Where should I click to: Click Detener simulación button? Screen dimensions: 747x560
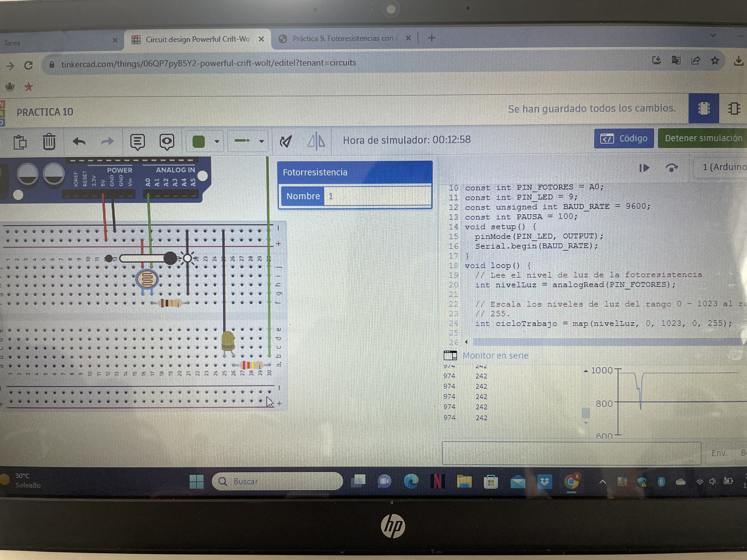click(703, 138)
